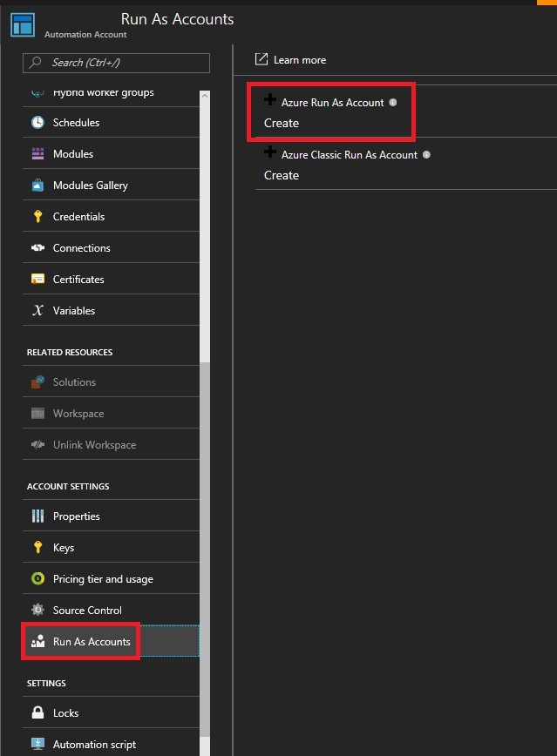This screenshot has height=756, width=557.
Task: Click the Schedules clock icon
Action: pos(37,123)
